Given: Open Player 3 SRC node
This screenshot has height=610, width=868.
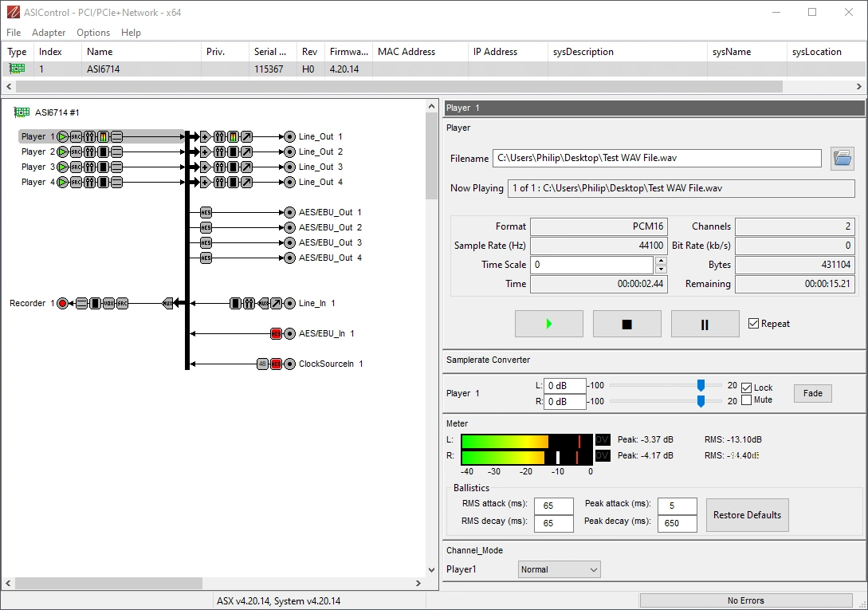Looking at the screenshot, I should tap(76, 167).
